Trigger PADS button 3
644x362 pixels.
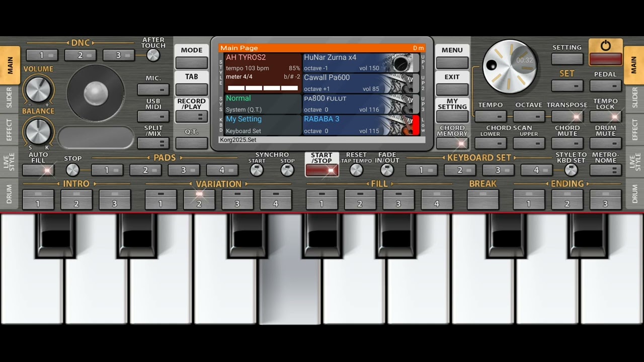tap(184, 170)
